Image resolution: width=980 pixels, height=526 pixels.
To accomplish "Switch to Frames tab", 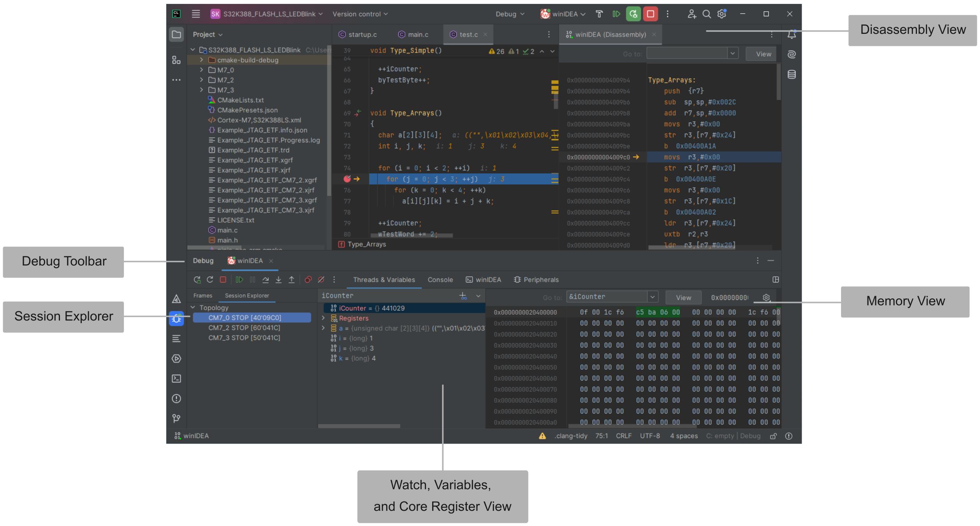I will (203, 296).
